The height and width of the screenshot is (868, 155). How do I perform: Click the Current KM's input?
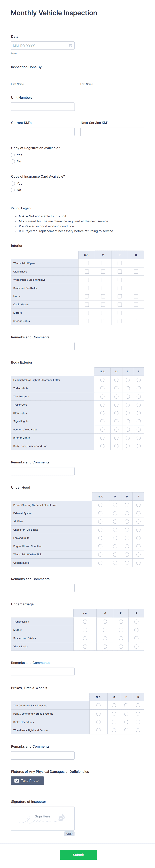click(x=42, y=131)
